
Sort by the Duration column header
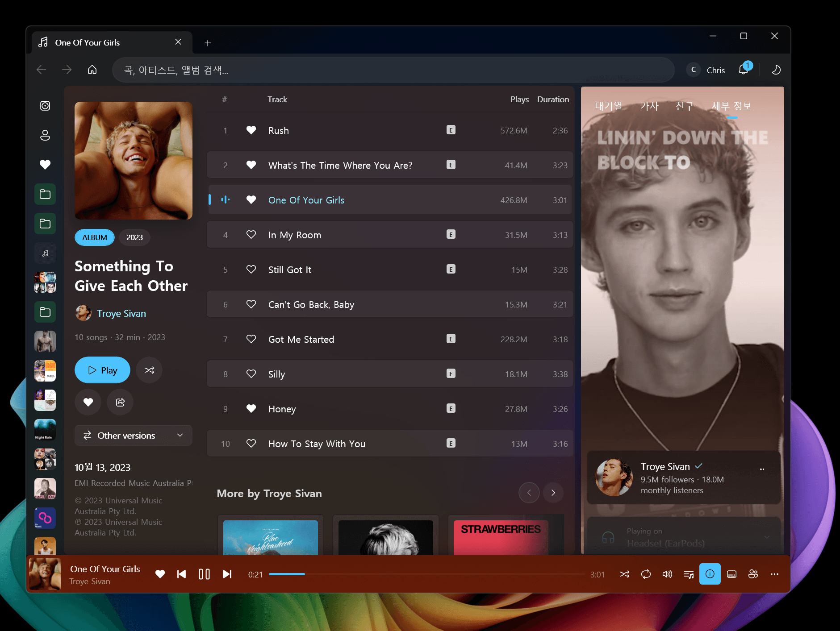pos(553,99)
